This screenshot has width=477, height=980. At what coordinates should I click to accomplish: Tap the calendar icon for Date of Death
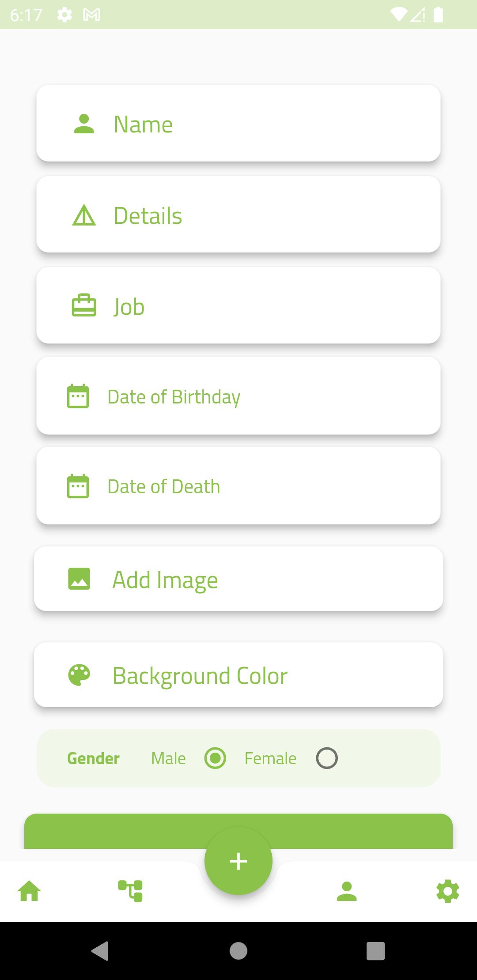point(78,486)
